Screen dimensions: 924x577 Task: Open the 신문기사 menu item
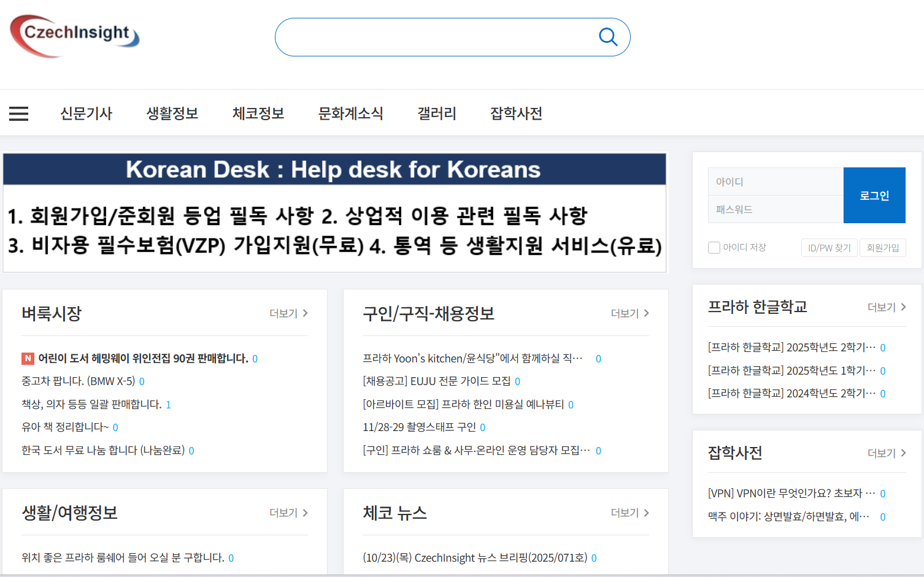pos(86,113)
